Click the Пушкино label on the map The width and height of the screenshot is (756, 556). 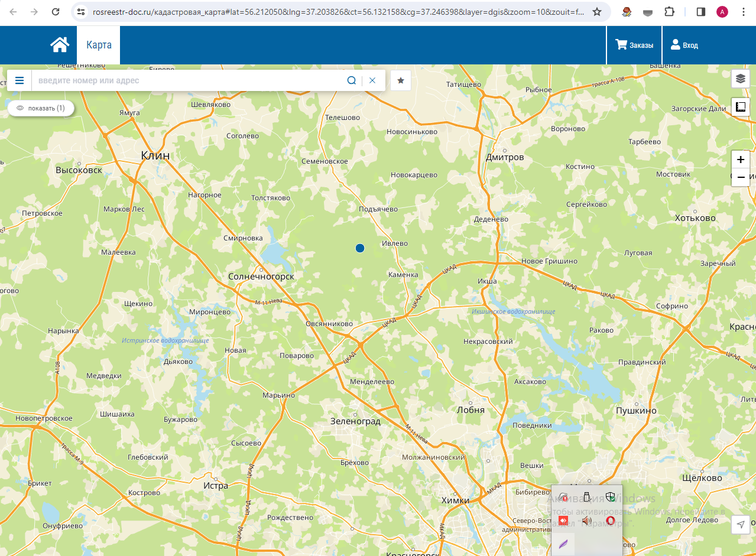[636, 410]
